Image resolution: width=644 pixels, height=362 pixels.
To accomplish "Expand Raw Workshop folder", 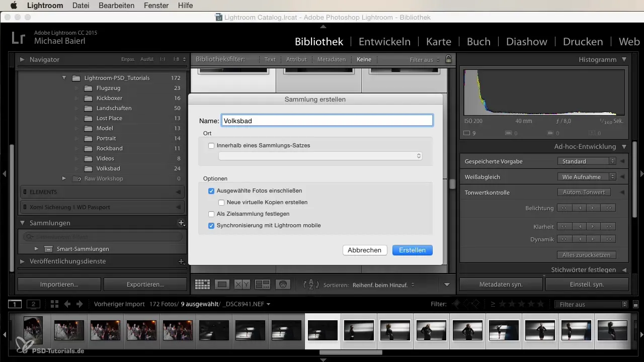I will click(64, 178).
